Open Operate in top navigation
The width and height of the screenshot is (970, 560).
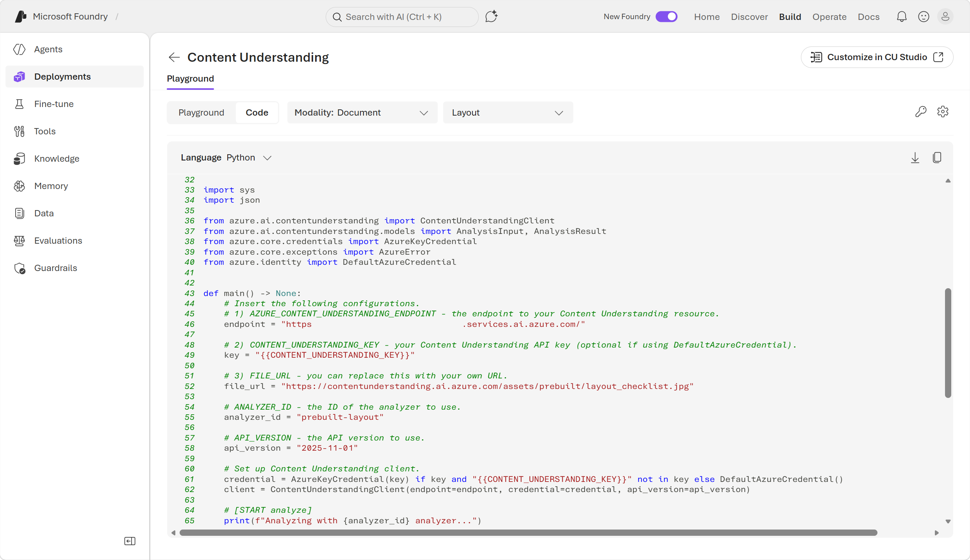click(829, 17)
